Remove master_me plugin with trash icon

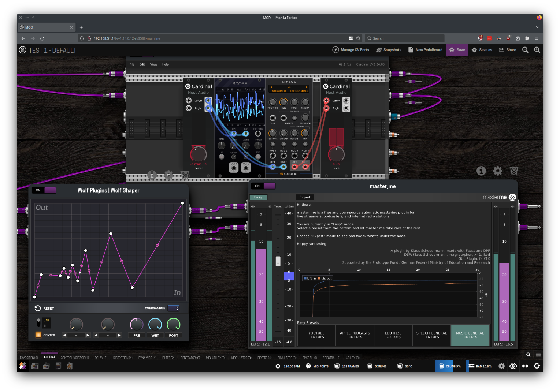tap(514, 171)
